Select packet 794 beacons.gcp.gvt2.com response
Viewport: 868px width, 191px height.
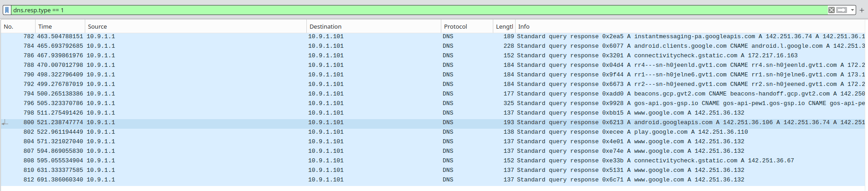pos(433,94)
